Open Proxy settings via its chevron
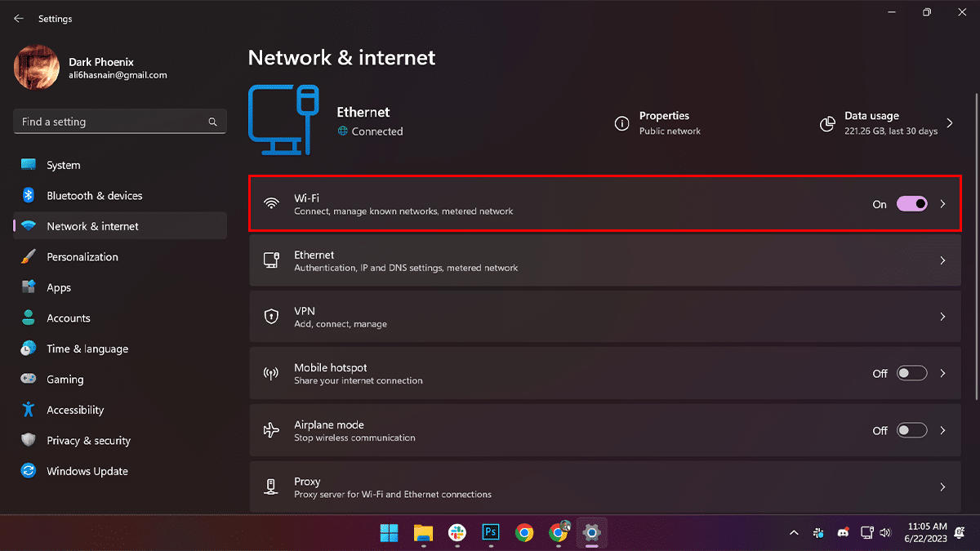 (942, 487)
